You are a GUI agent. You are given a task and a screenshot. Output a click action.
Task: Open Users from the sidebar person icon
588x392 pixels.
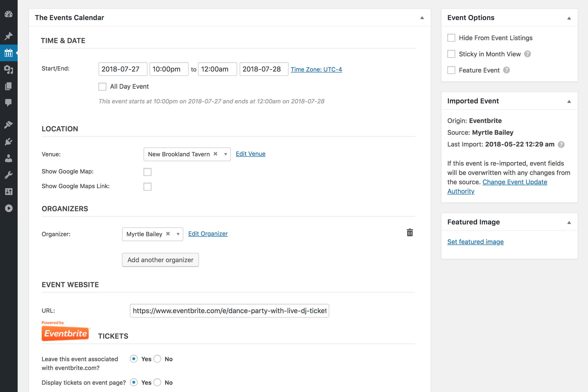9,159
